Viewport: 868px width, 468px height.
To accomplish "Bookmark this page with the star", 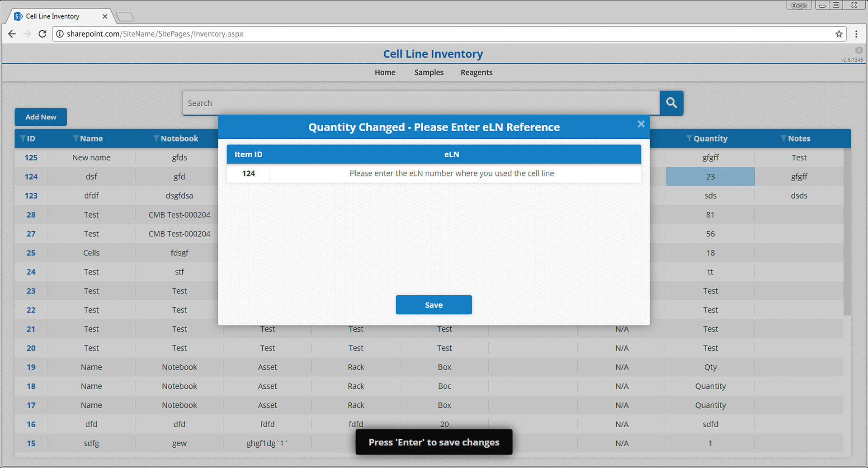I will [x=839, y=34].
